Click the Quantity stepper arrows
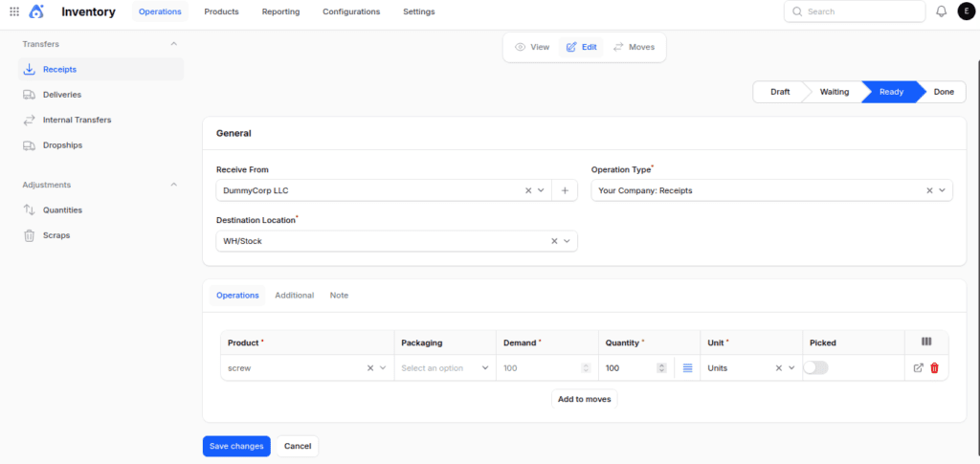980x464 pixels. point(661,368)
